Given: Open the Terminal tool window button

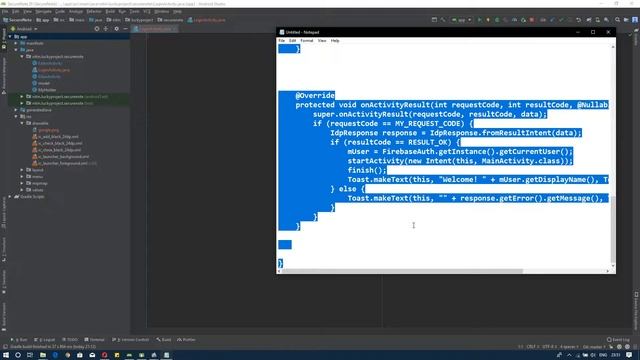Looking at the screenshot, I should [95, 340].
